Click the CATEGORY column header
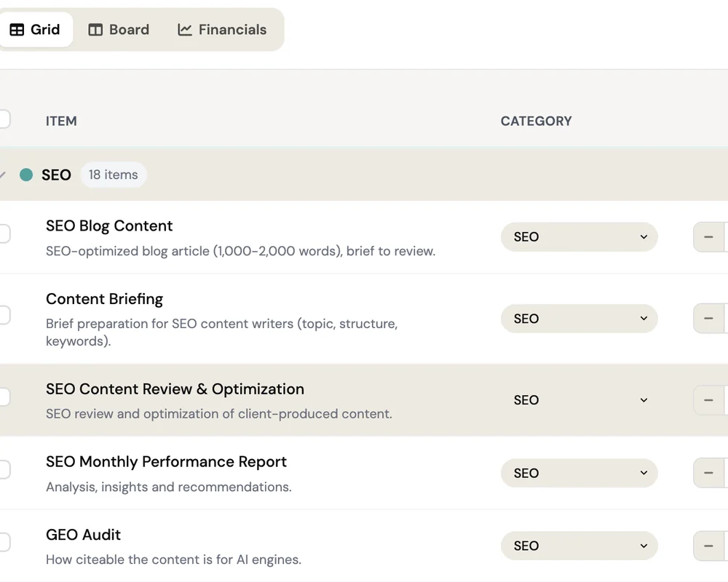The height and width of the screenshot is (582, 728). [537, 121]
